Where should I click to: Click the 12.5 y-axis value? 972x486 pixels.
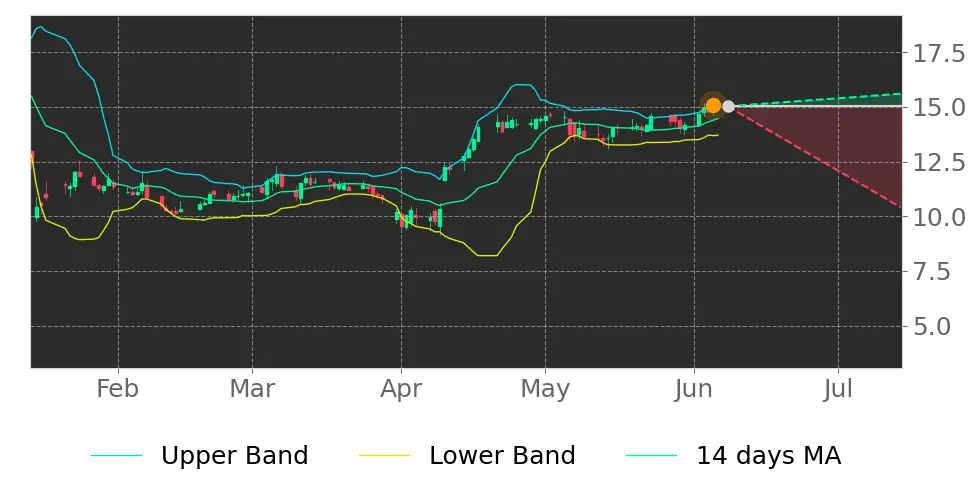937,162
